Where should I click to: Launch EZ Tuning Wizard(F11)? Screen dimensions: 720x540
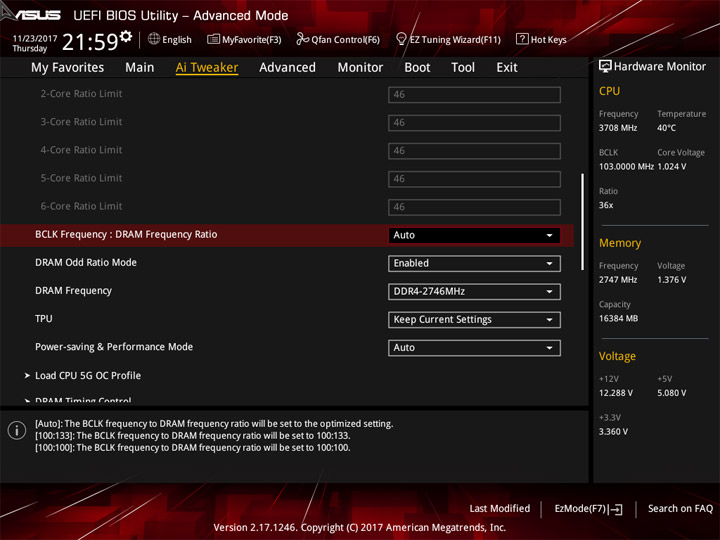pyautogui.click(x=448, y=39)
